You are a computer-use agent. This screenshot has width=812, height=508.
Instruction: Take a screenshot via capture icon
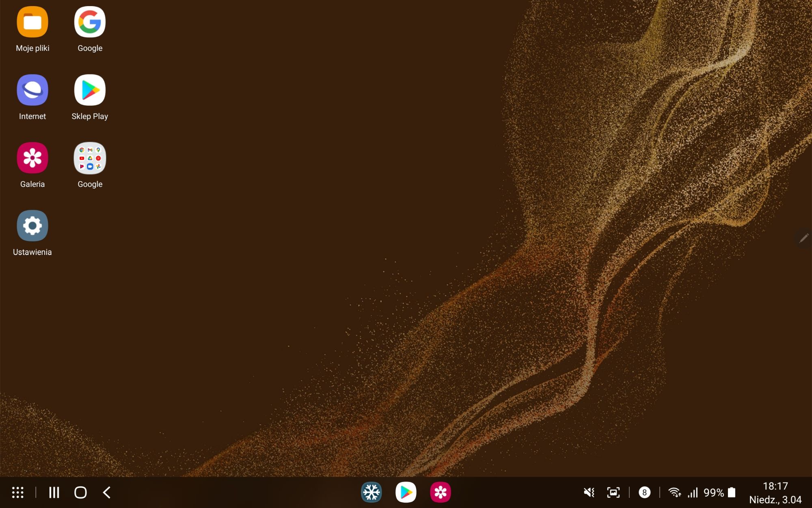613,493
